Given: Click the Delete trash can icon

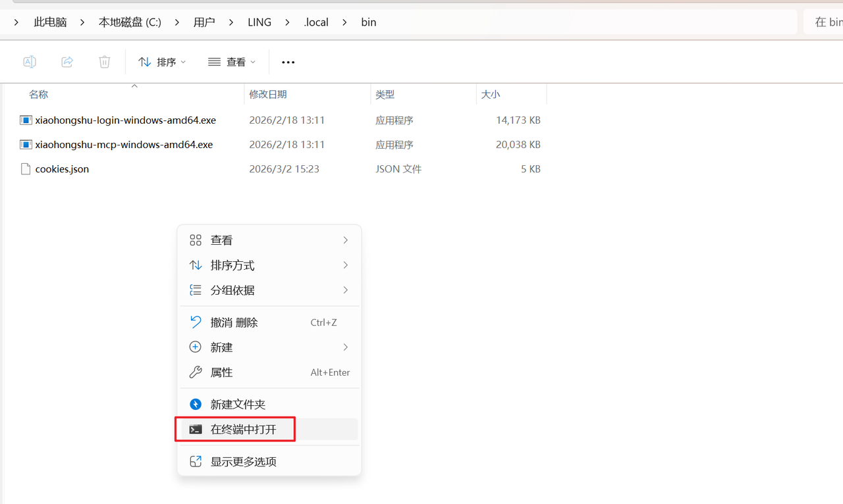Looking at the screenshot, I should click(105, 62).
